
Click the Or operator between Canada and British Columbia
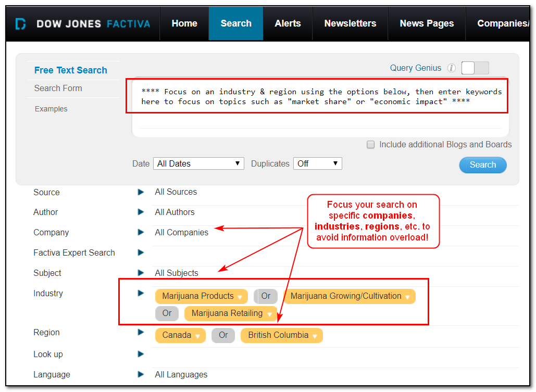[x=223, y=335]
